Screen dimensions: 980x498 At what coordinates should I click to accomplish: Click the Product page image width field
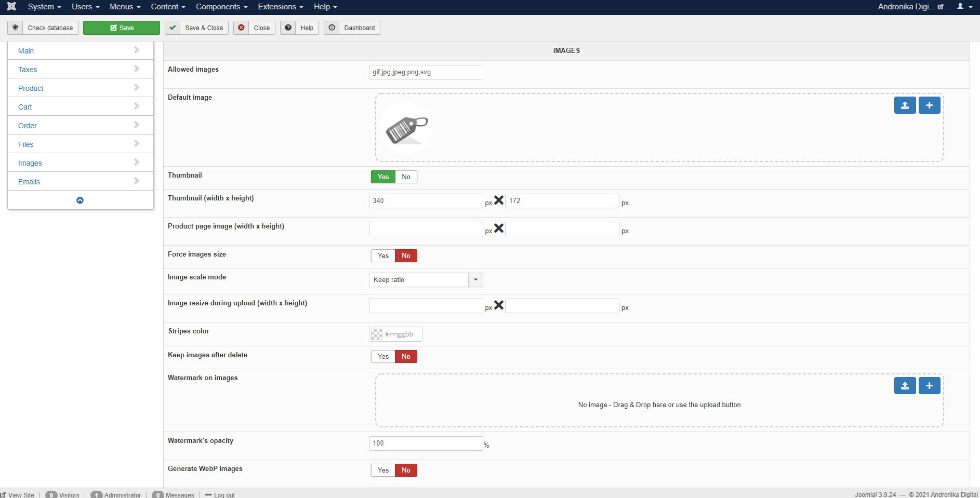point(426,229)
